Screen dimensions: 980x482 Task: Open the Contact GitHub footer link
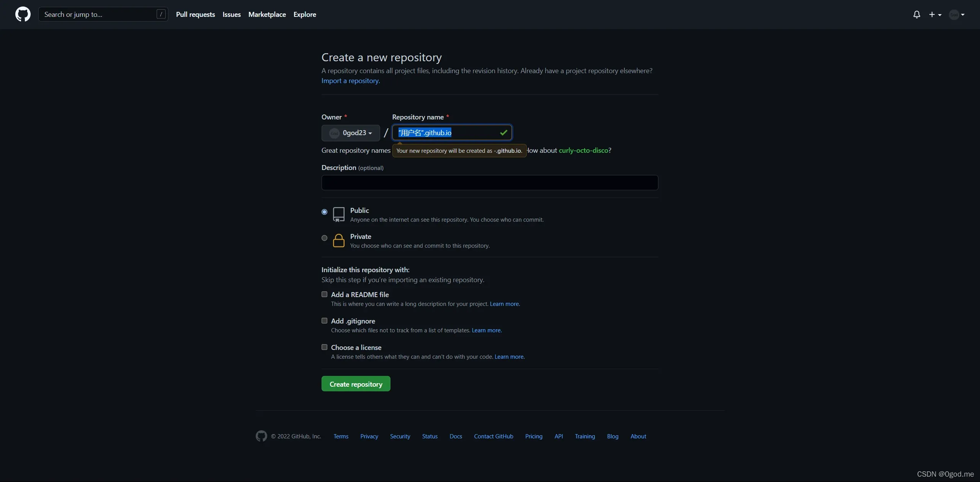[x=493, y=436]
